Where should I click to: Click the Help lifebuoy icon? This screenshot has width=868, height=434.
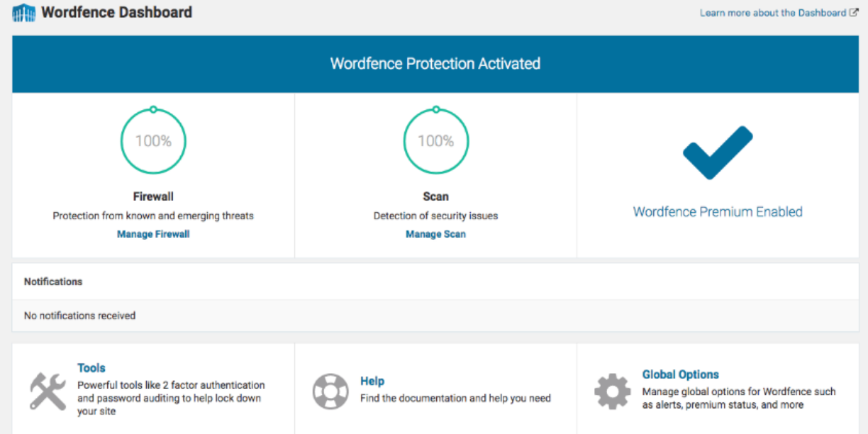coord(331,391)
